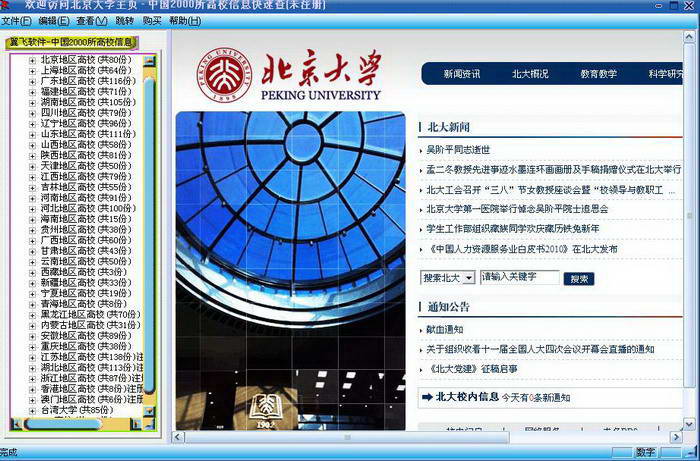Click browser pane scroll-up arrow
Image resolution: width=700 pixels, height=461 pixels.
pyautogui.click(x=689, y=37)
